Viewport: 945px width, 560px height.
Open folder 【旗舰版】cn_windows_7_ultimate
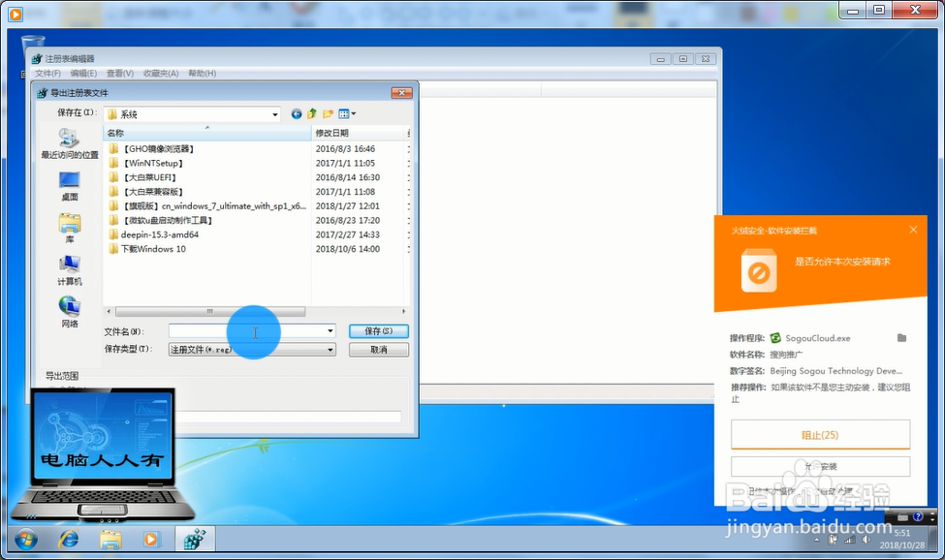(207, 206)
